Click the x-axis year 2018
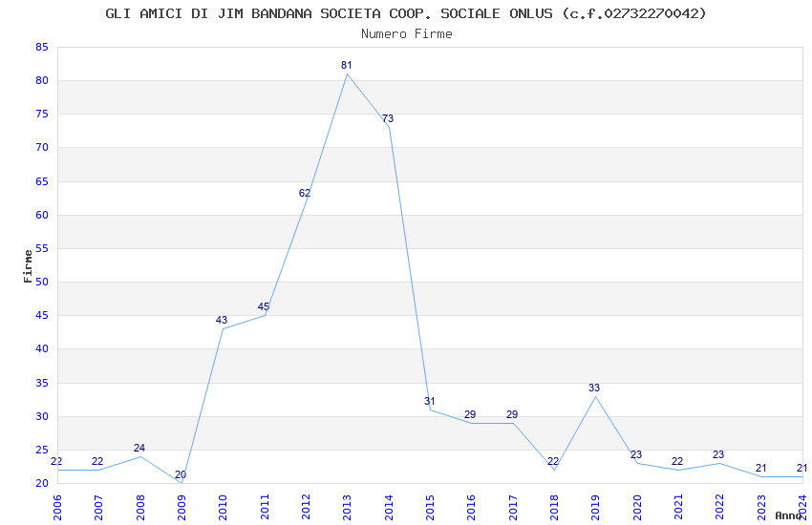Viewport: 812px width, 525px height. (554, 507)
